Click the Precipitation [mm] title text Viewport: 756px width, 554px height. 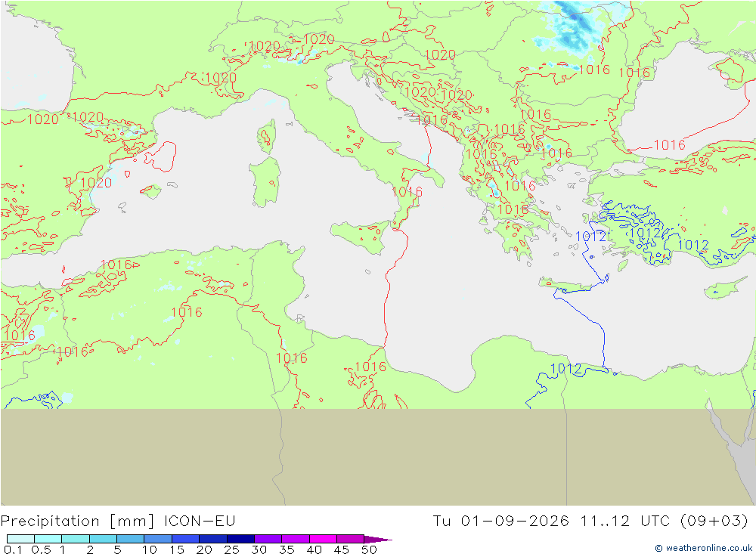coord(77,522)
